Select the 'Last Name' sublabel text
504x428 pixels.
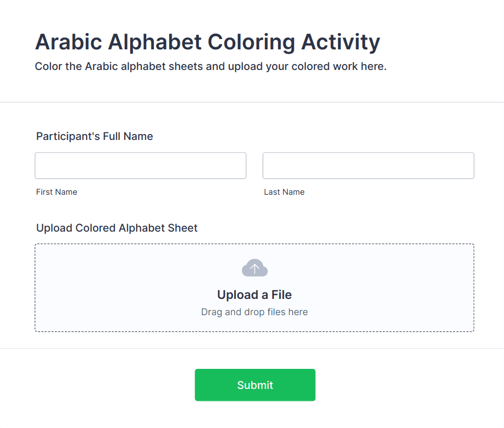click(x=284, y=191)
